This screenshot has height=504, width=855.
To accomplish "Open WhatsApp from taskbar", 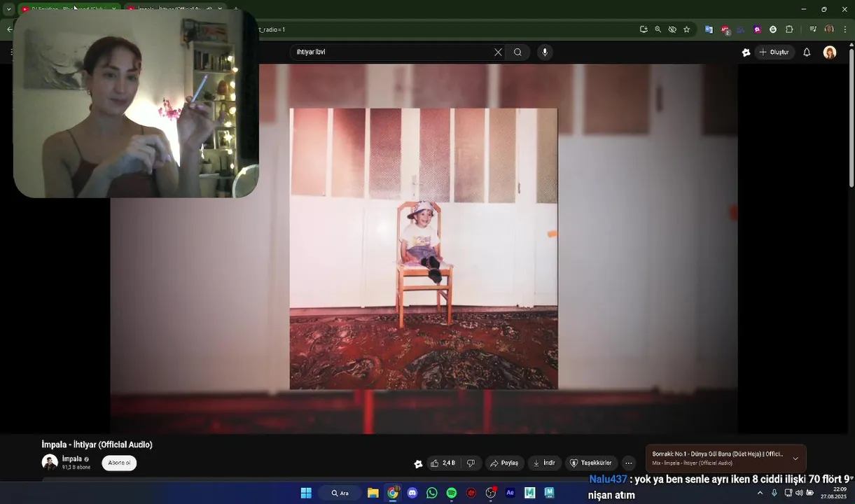I will click(x=432, y=493).
